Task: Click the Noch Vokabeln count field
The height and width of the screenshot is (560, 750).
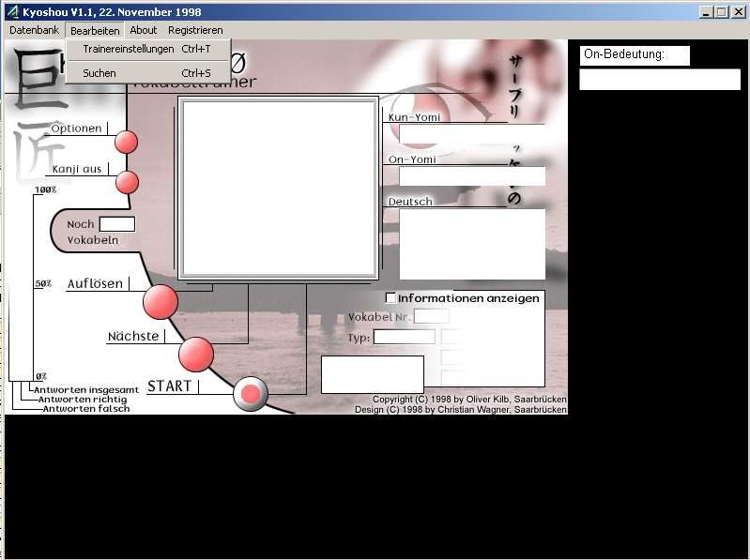Action: coord(117,224)
